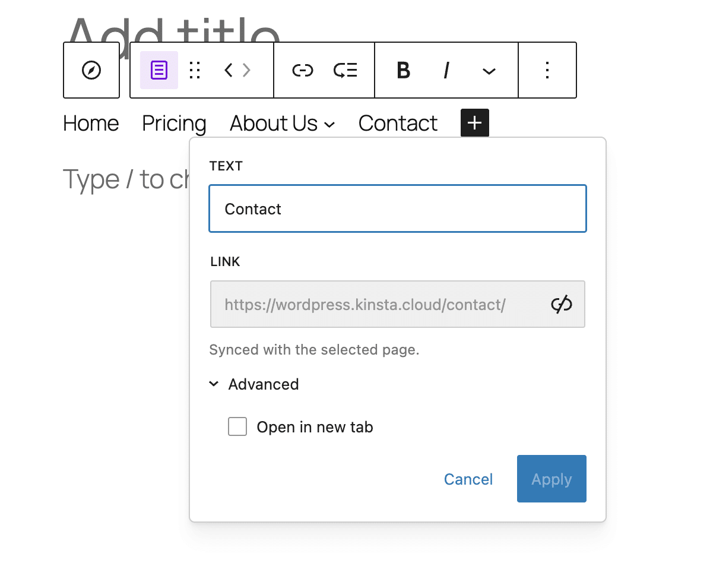Click inside the Contact text field
Screen dimensions: 710x588
point(398,208)
